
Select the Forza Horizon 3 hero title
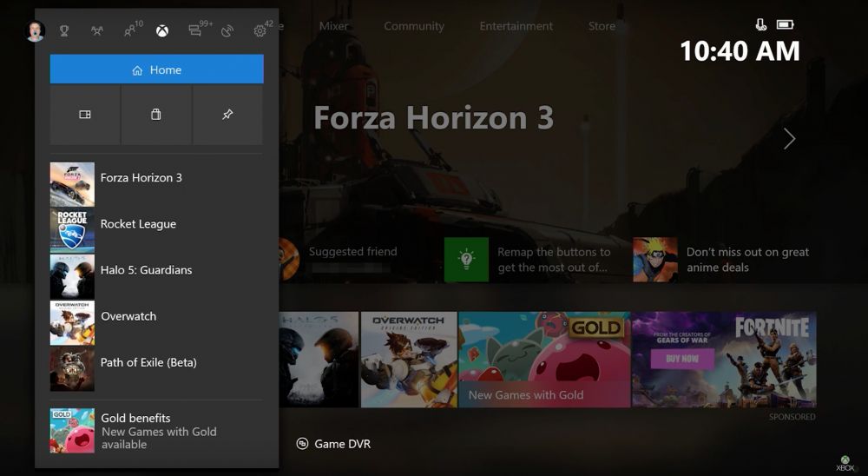click(433, 117)
